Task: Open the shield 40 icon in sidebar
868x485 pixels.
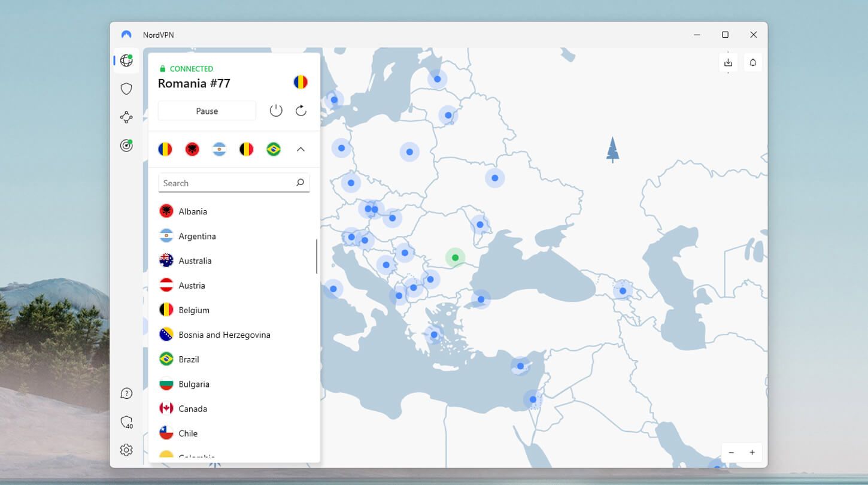Action: (126, 422)
